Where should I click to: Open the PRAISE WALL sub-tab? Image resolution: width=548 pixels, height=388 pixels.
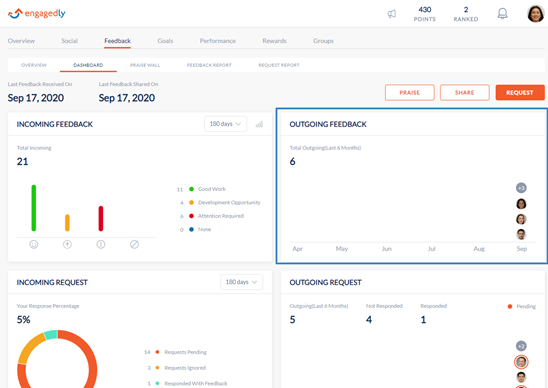pos(145,65)
